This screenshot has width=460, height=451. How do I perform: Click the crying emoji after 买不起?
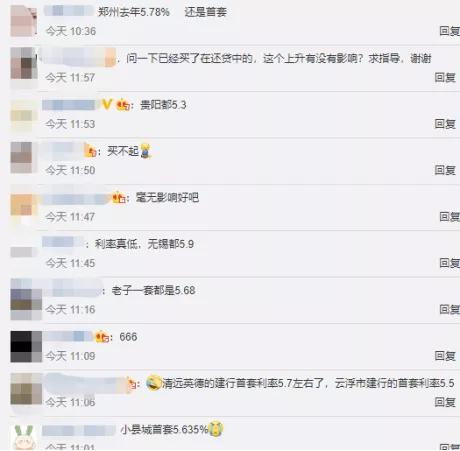[x=146, y=151]
